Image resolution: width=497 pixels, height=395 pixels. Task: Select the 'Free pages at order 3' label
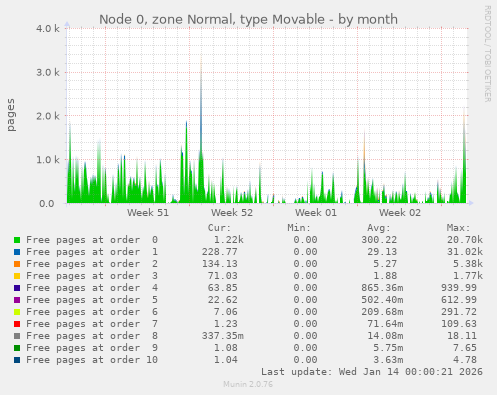click(x=92, y=276)
